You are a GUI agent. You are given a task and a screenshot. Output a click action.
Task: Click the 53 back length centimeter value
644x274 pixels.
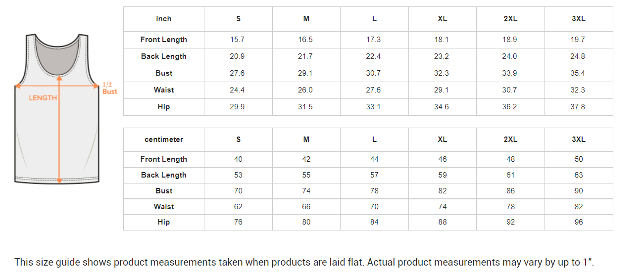tap(238, 175)
